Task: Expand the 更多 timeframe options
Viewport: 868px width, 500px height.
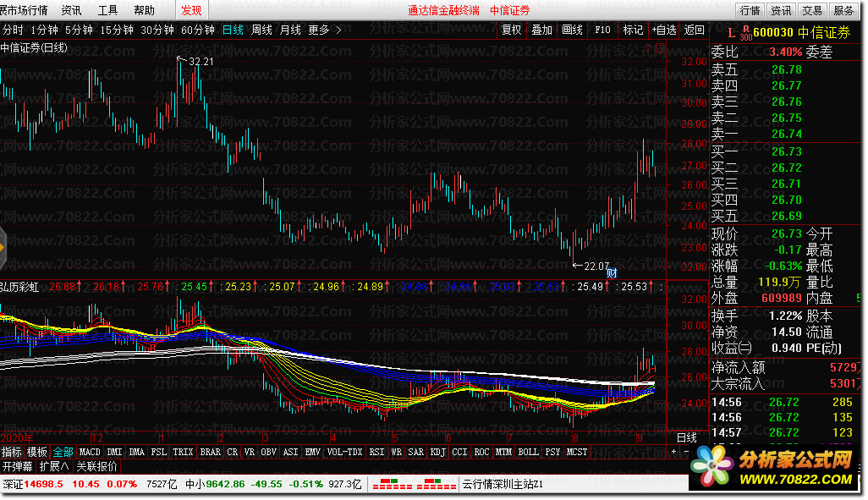Action: [324, 30]
